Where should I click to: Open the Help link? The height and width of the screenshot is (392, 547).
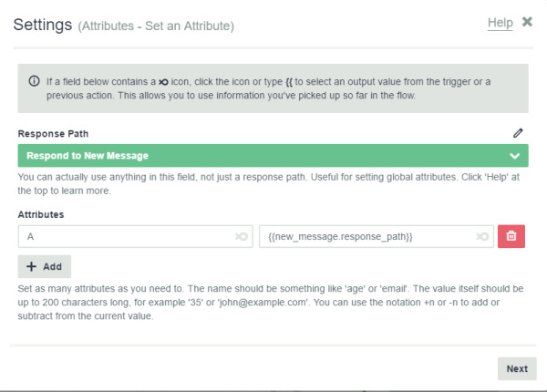(500, 23)
